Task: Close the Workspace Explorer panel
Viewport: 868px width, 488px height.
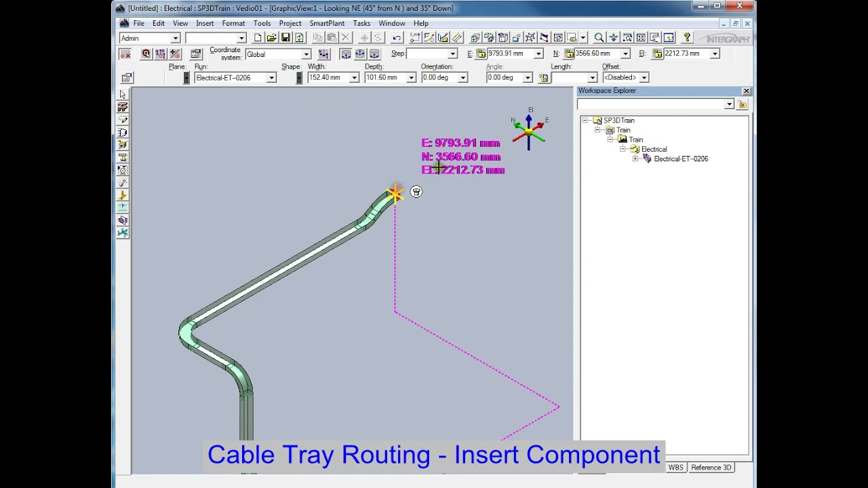Action: click(746, 91)
